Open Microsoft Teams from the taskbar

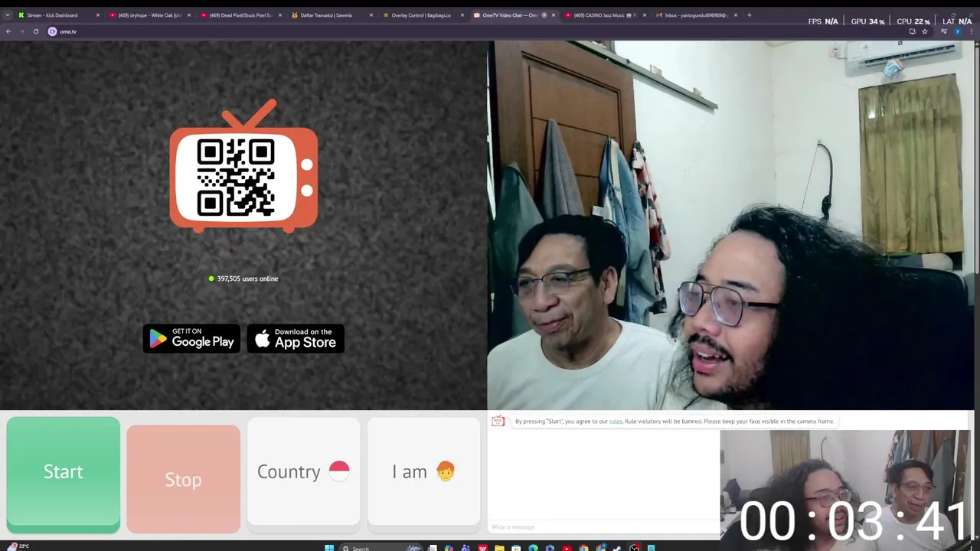(465, 547)
